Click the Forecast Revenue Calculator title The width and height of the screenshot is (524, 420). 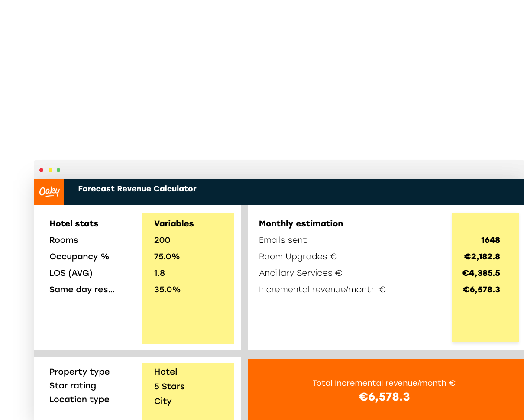pyautogui.click(x=137, y=189)
